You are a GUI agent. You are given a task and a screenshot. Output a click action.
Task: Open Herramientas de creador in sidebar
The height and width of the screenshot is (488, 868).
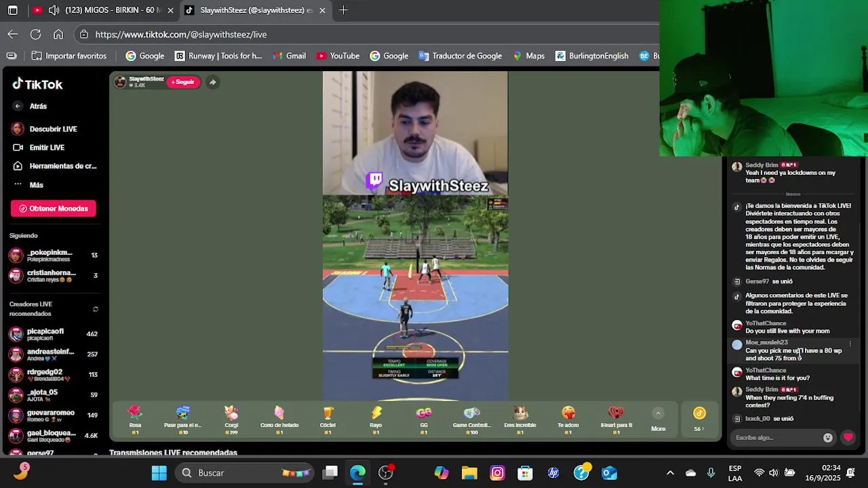[54, 166]
